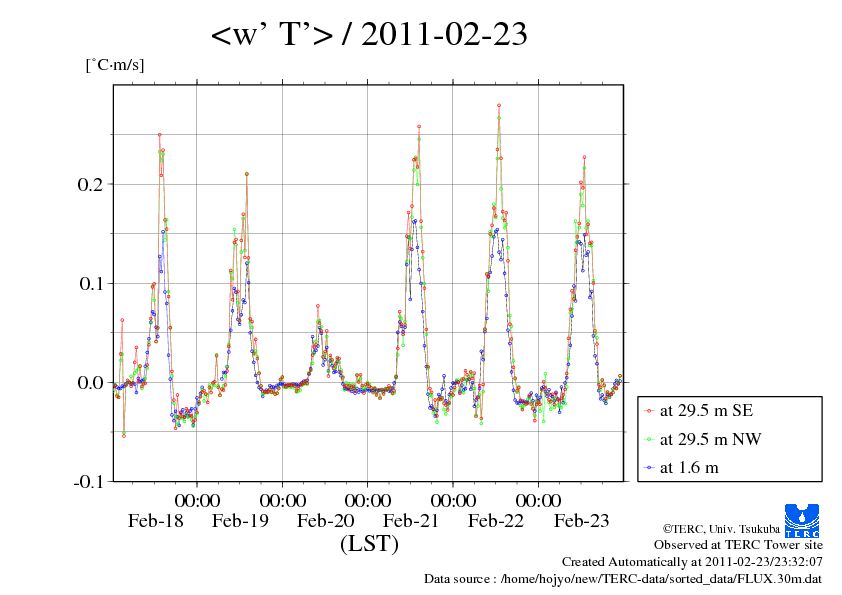Click the '(LST)' axis title

pyautogui.click(x=369, y=543)
